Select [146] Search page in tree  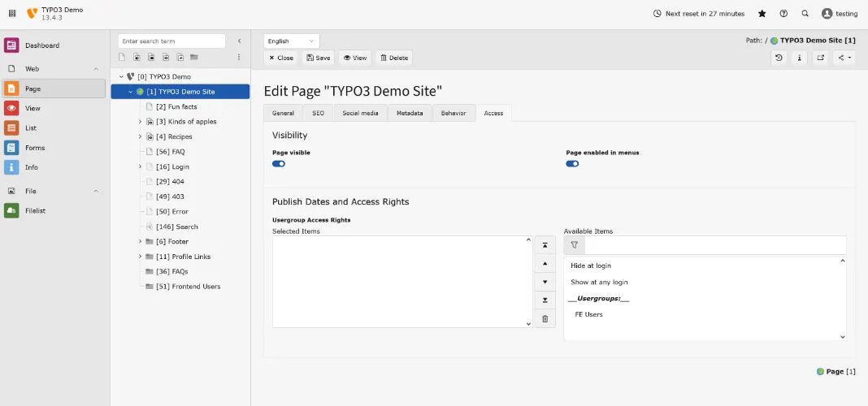[176, 227]
